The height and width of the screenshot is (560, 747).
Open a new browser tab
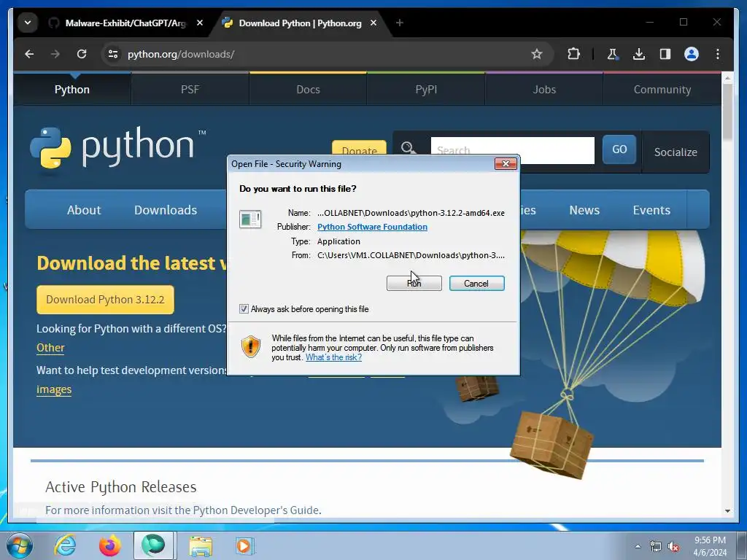[x=400, y=23]
